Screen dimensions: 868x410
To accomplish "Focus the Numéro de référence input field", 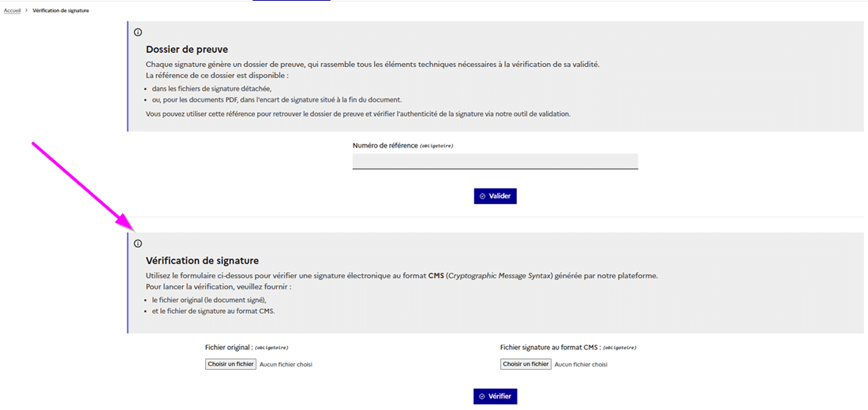I will coord(495,161).
